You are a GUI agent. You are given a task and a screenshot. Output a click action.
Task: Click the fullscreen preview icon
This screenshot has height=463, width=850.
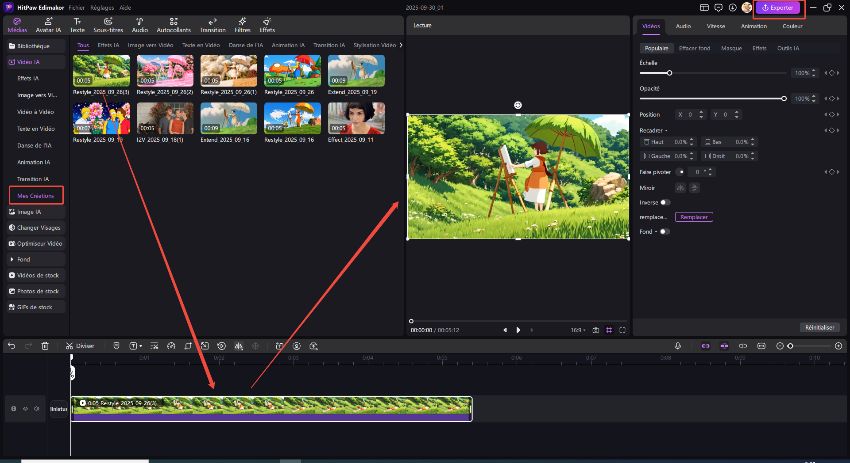tap(623, 330)
